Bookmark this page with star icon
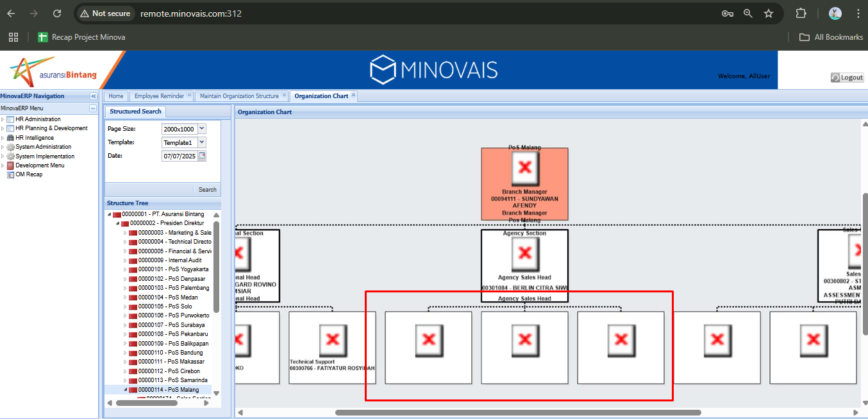This screenshot has width=868, height=420. [769, 13]
